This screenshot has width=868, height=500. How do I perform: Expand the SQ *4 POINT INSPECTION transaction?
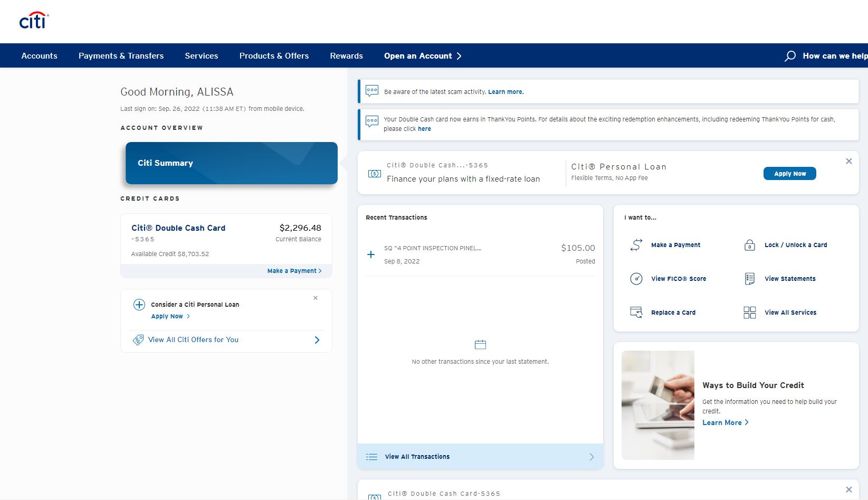tap(371, 254)
